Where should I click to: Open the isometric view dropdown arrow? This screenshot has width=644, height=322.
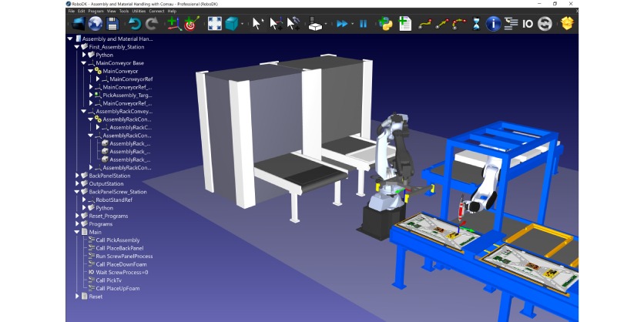pos(243,24)
